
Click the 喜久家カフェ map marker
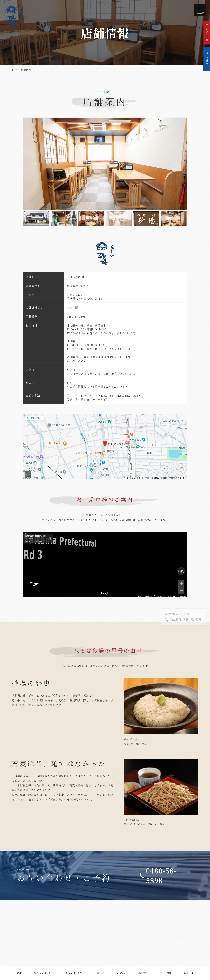click(x=65, y=443)
